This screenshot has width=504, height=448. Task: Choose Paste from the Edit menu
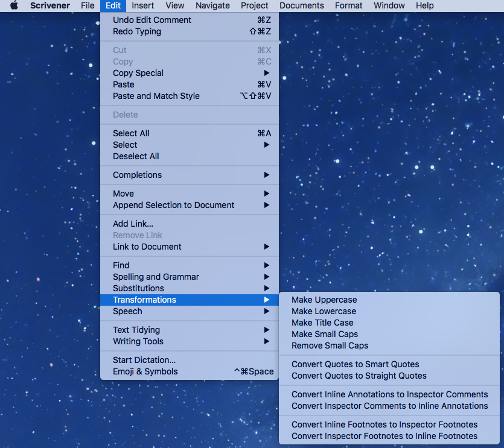click(190, 84)
